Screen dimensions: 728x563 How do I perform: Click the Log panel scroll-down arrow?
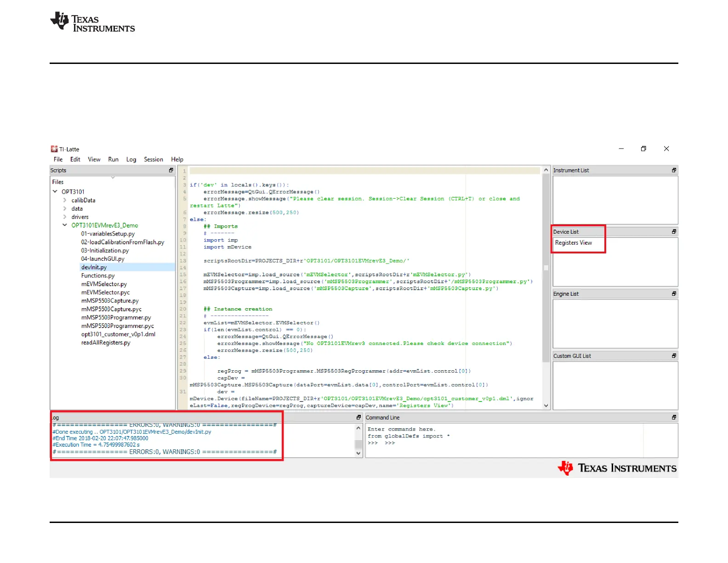tap(358, 453)
